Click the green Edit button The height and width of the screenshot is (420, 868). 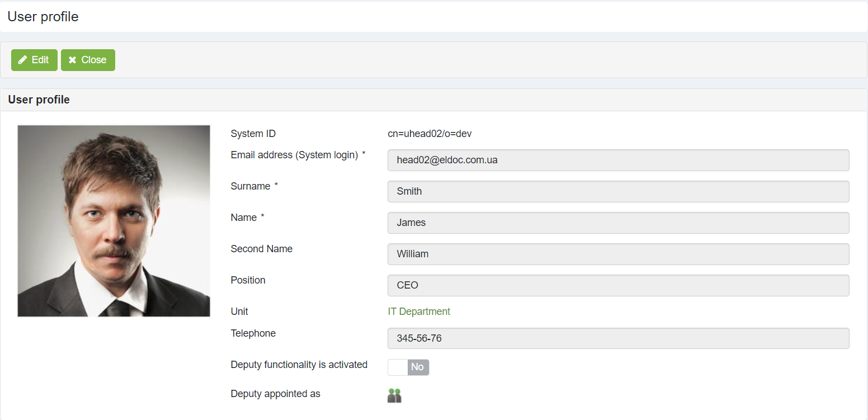coord(34,60)
